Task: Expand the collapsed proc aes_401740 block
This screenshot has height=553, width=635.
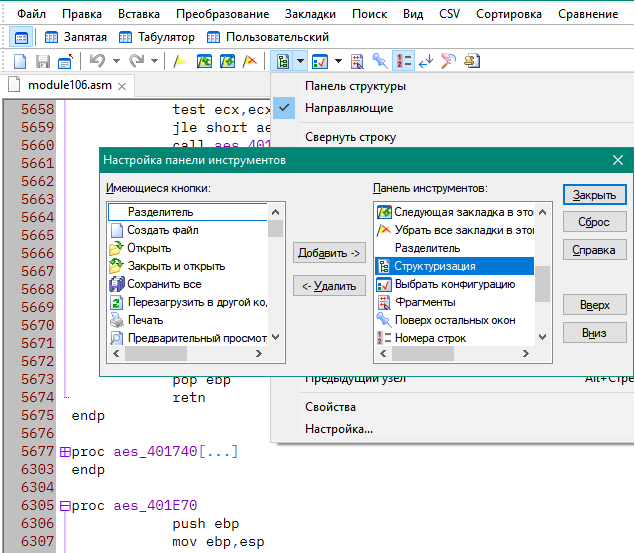Action: click(65, 452)
